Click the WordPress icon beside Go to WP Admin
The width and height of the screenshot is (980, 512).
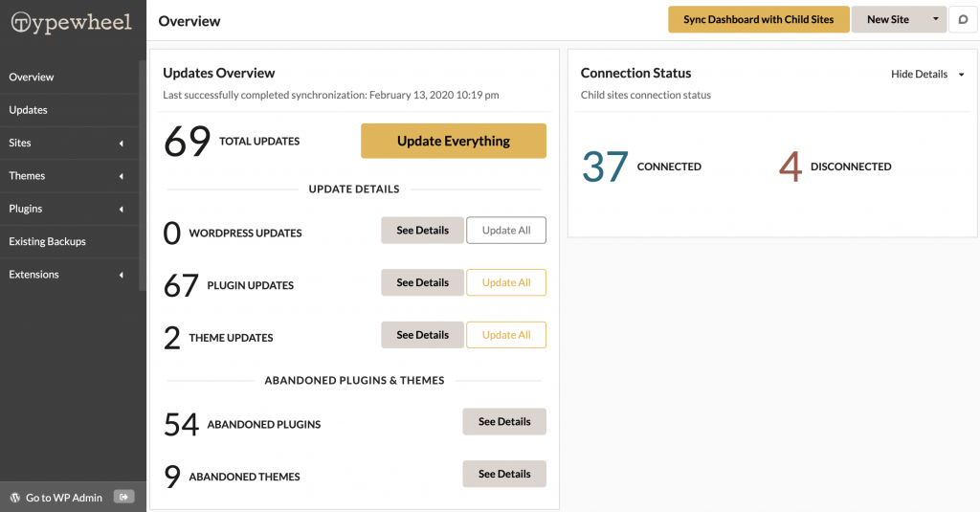[15, 498]
